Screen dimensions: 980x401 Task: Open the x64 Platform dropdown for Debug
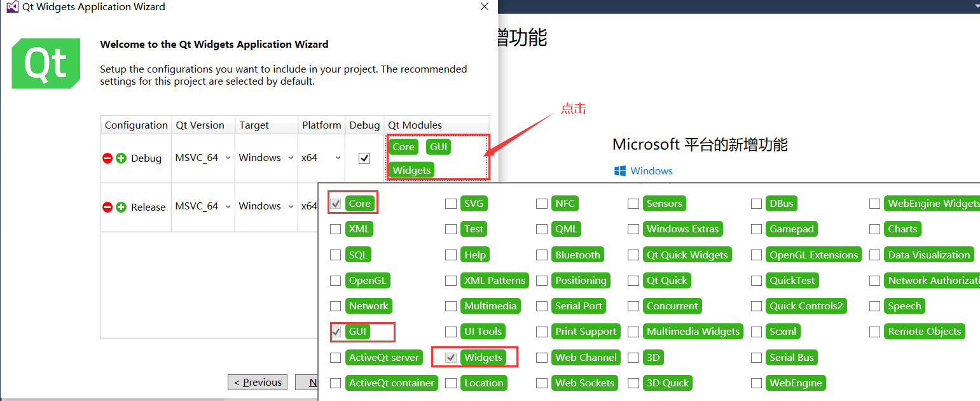[321, 157]
